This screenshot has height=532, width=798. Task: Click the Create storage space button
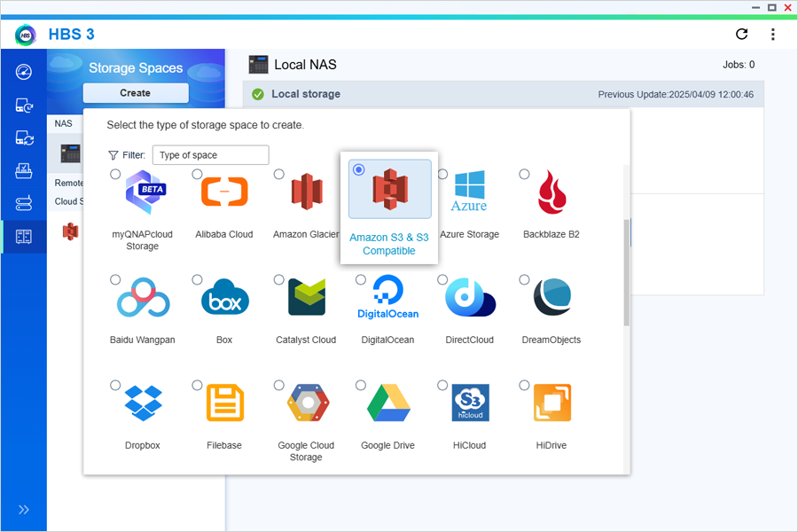tap(136, 93)
